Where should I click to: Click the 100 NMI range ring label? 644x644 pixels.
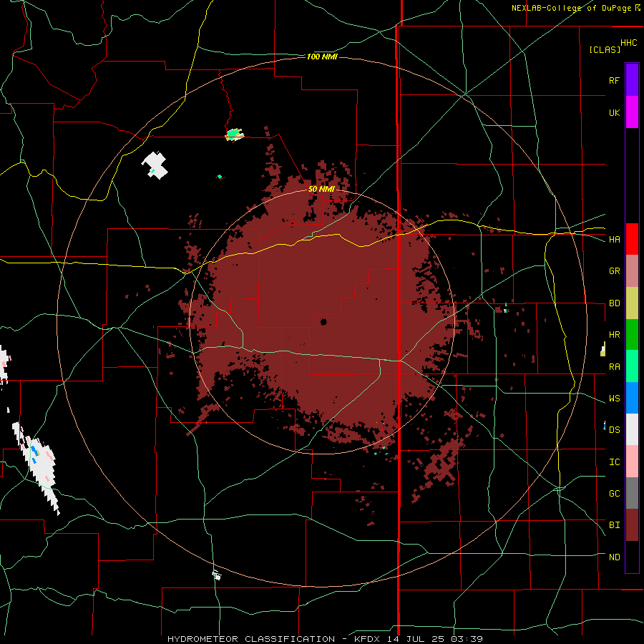pos(322,57)
